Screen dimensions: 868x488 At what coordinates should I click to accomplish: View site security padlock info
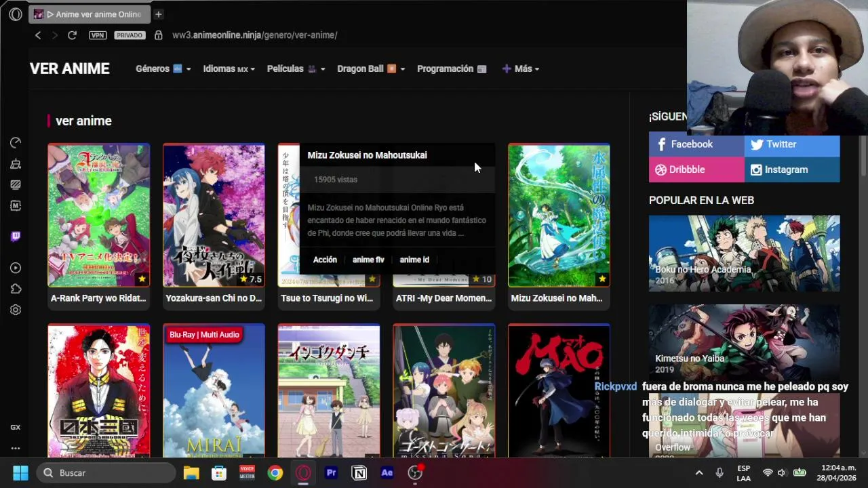[x=159, y=35]
